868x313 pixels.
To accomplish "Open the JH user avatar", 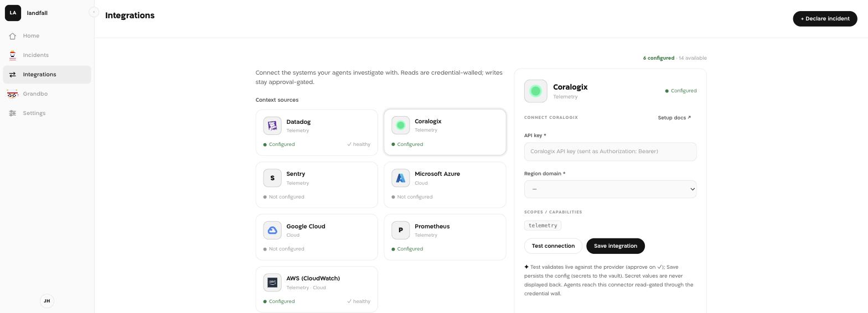I will [47, 301].
